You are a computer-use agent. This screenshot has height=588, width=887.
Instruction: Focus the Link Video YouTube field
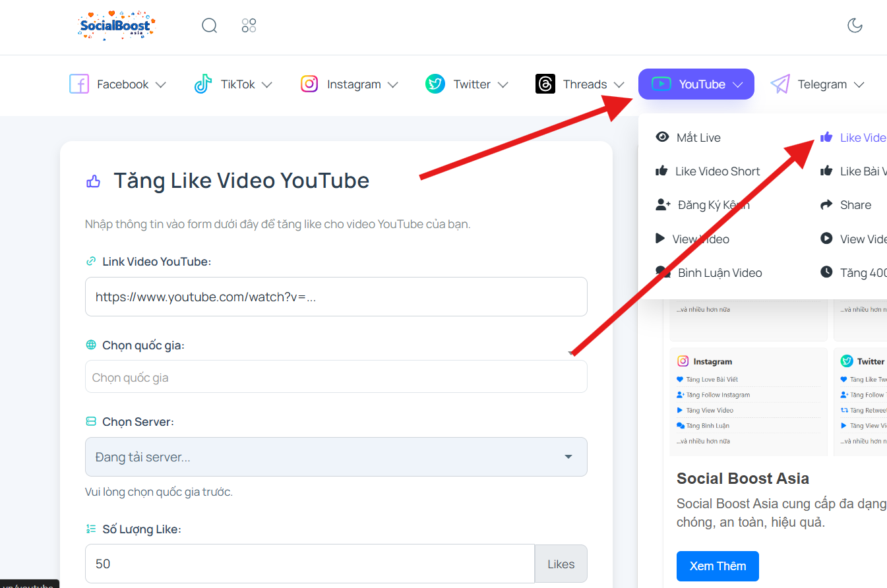click(336, 297)
